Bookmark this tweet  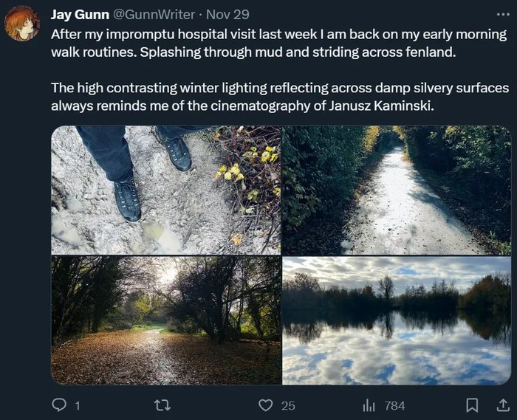tap(472, 405)
